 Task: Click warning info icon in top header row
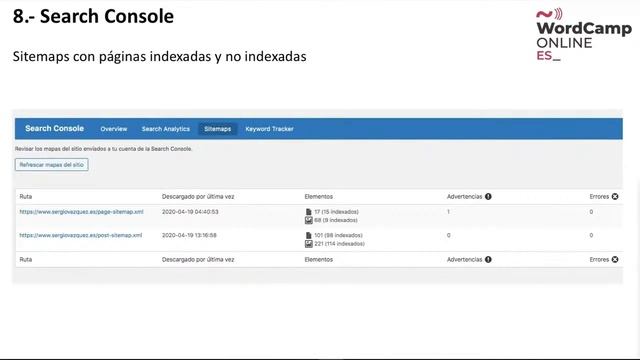488,197
